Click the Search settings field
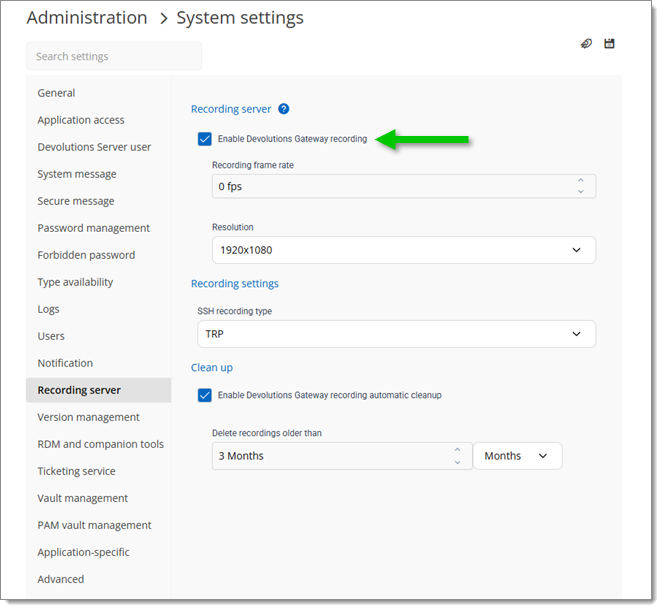 coord(114,56)
